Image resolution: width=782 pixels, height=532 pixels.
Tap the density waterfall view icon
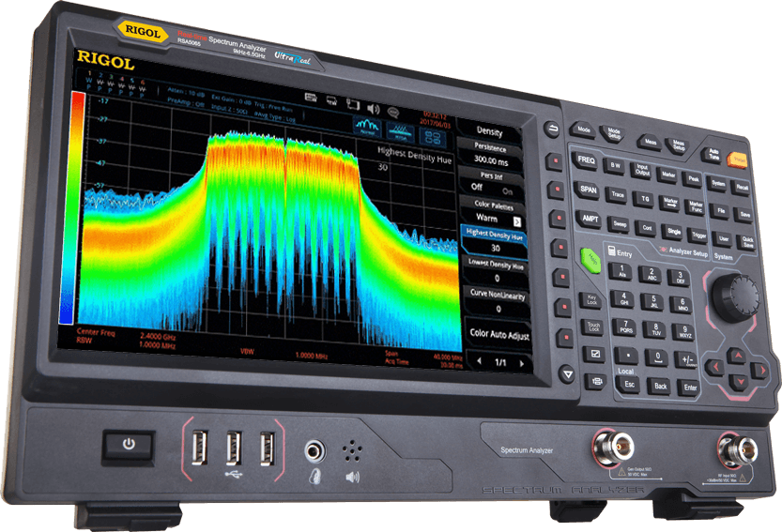point(400,132)
